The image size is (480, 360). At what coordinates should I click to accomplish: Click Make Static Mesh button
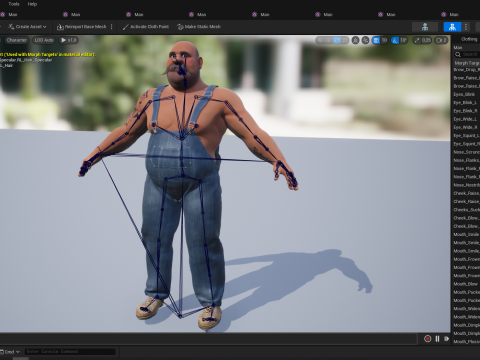(x=199, y=27)
